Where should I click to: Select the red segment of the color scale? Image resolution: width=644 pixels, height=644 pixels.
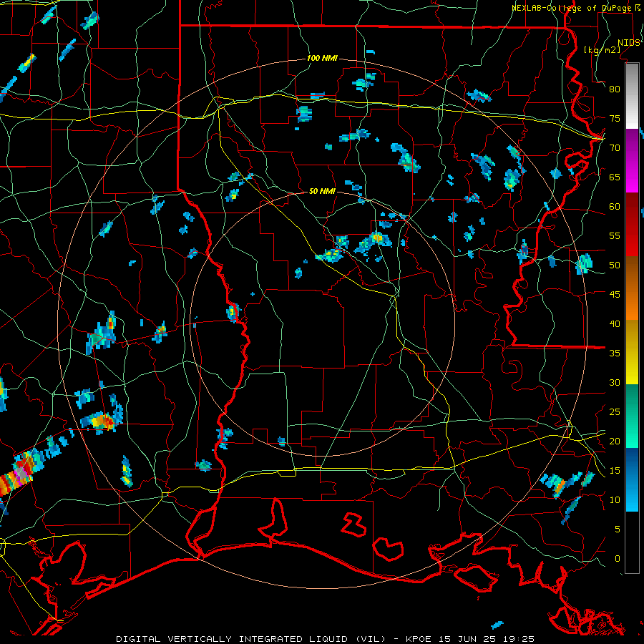point(632,225)
